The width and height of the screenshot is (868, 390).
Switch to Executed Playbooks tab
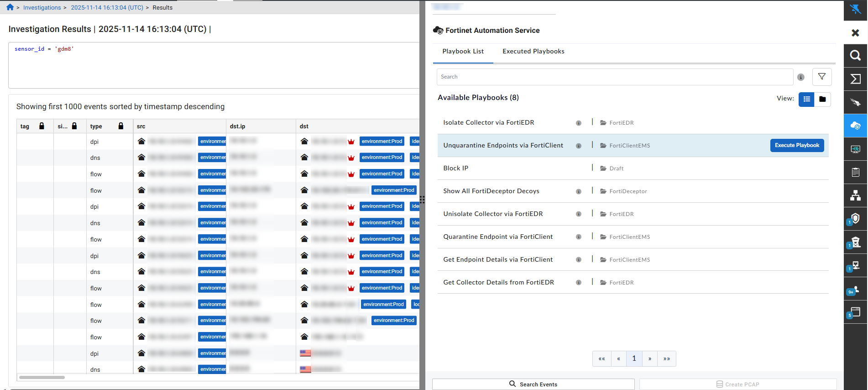click(x=533, y=51)
